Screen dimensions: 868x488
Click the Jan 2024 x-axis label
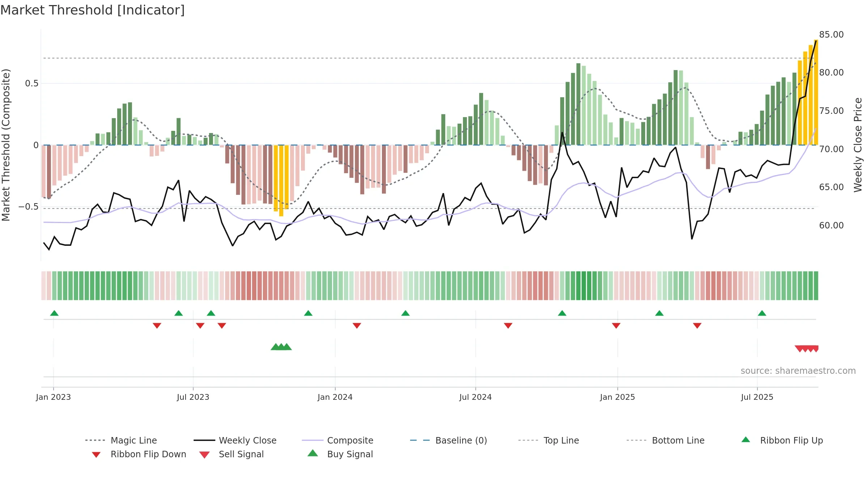coord(335,397)
